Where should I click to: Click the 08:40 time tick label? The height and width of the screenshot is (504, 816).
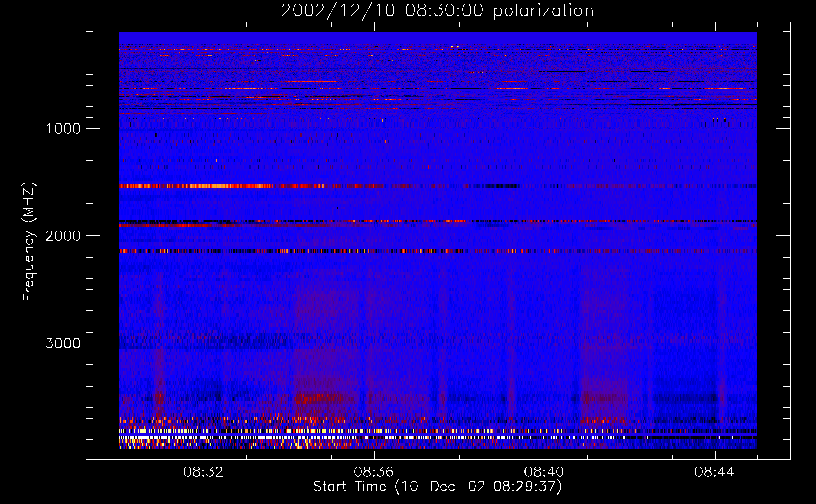544,472
